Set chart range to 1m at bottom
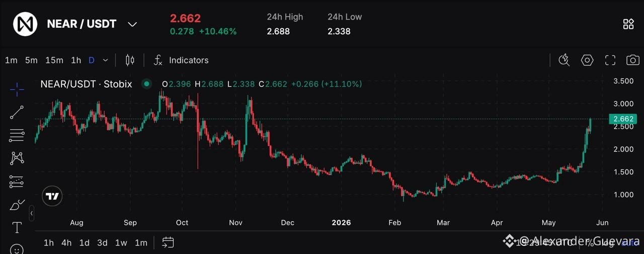The image size is (644, 254). click(x=141, y=243)
